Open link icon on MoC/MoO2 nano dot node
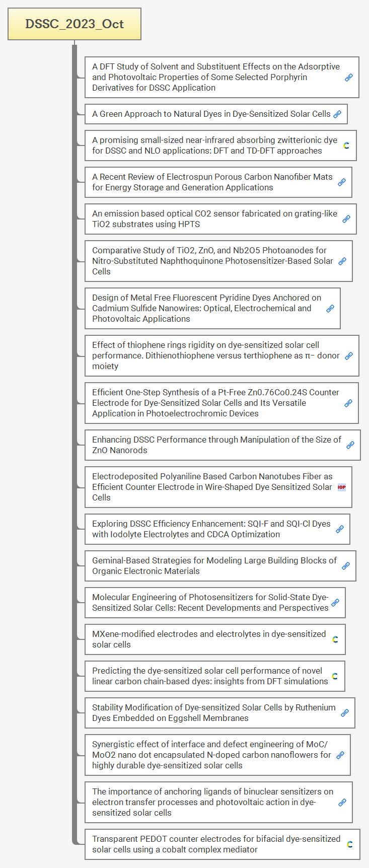Viewport: 369px width, 868px height. pyautogui.click(x=340, y=755)
